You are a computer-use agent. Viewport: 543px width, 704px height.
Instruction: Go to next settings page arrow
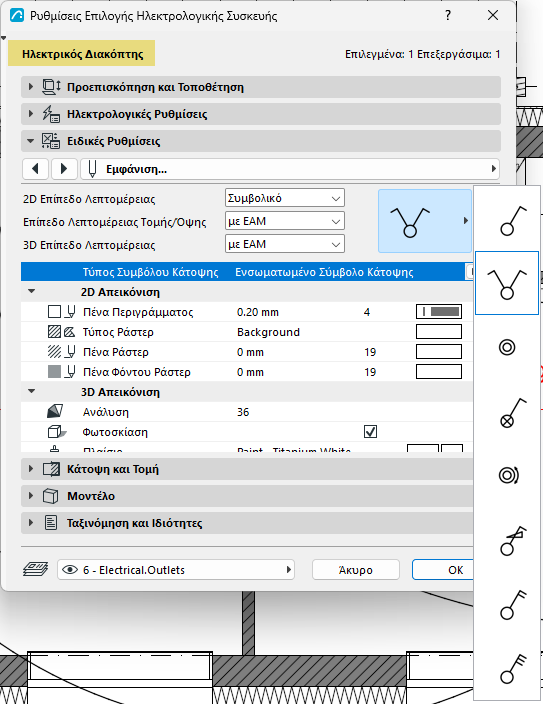pos(64,169)
